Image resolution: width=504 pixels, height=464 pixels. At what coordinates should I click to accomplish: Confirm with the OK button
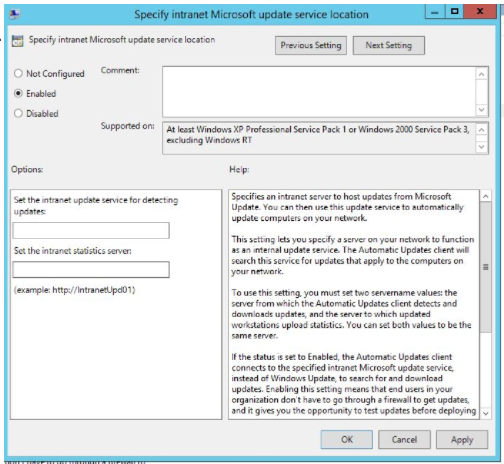[347, 439]
